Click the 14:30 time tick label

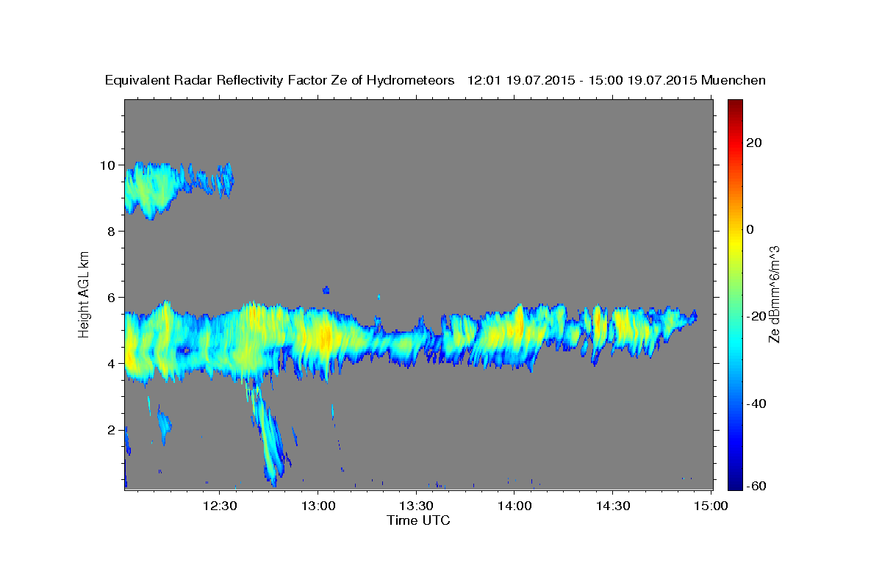[612, 506]
